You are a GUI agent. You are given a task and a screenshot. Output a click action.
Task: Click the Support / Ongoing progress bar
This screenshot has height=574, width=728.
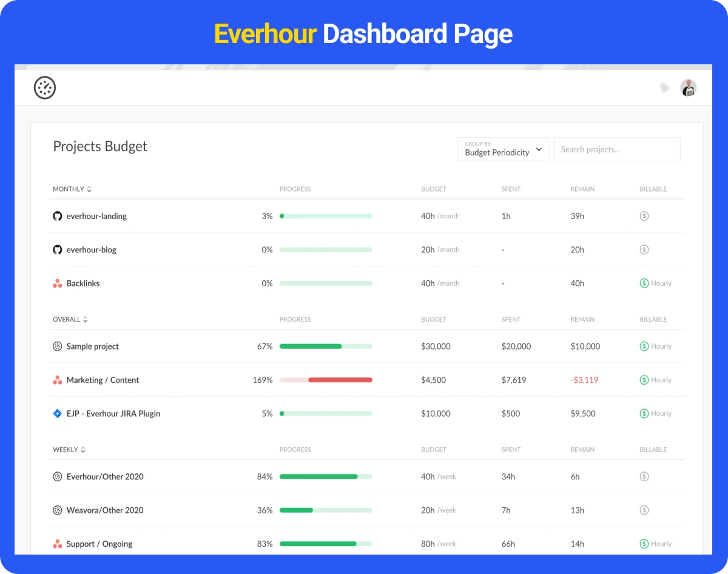pos(326,544)
